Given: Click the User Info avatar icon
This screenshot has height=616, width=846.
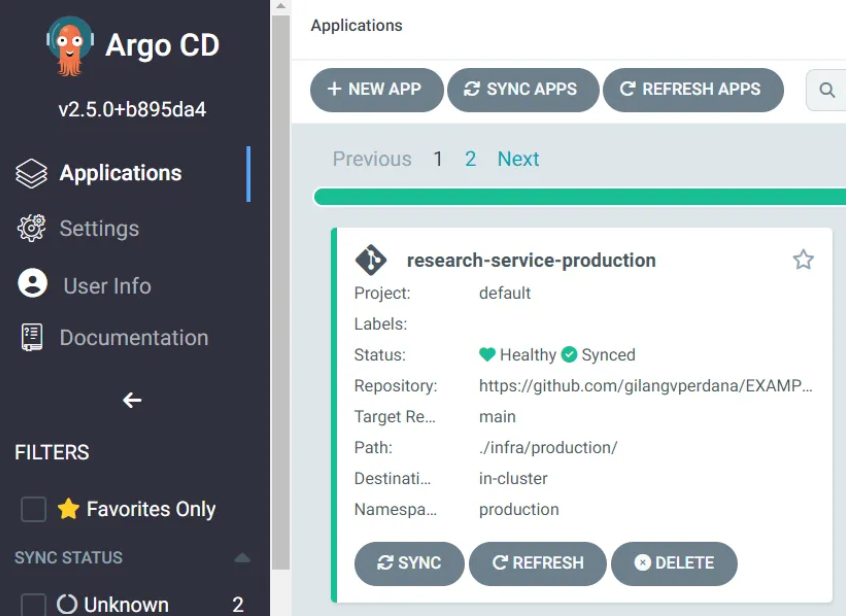Looking at the screenshot, I should (32, 283).
